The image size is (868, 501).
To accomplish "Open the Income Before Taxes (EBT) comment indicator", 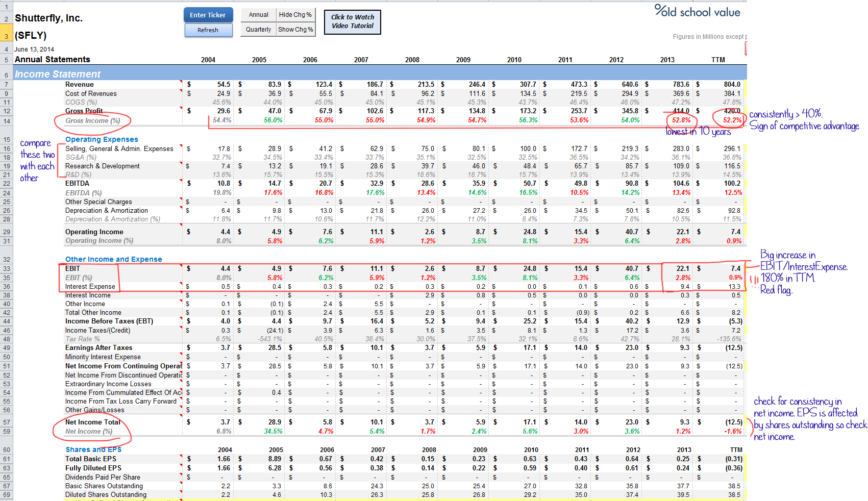I will (182, 318).
